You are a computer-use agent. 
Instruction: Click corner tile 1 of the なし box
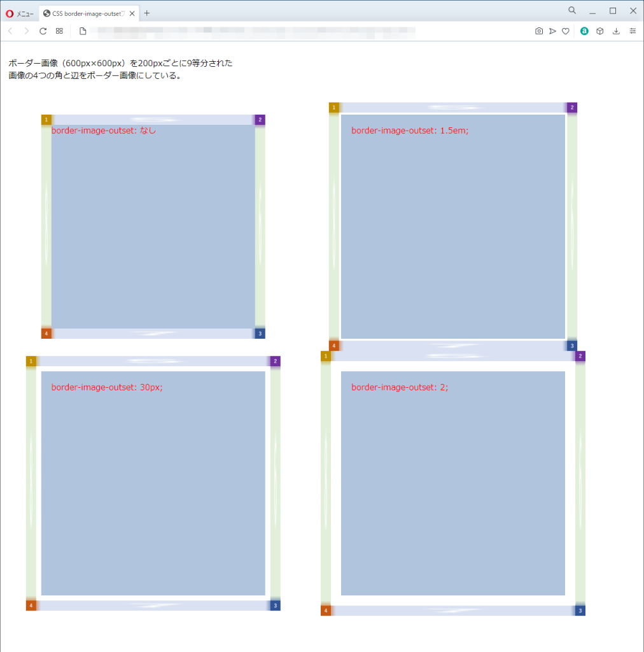click(x=46, y=120)
